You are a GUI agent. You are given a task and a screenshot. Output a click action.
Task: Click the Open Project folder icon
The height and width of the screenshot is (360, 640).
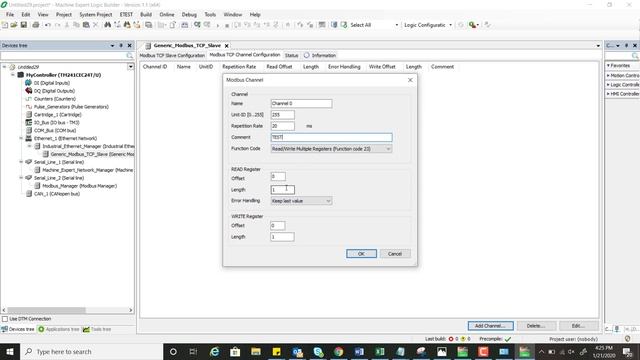click(14, 25)
